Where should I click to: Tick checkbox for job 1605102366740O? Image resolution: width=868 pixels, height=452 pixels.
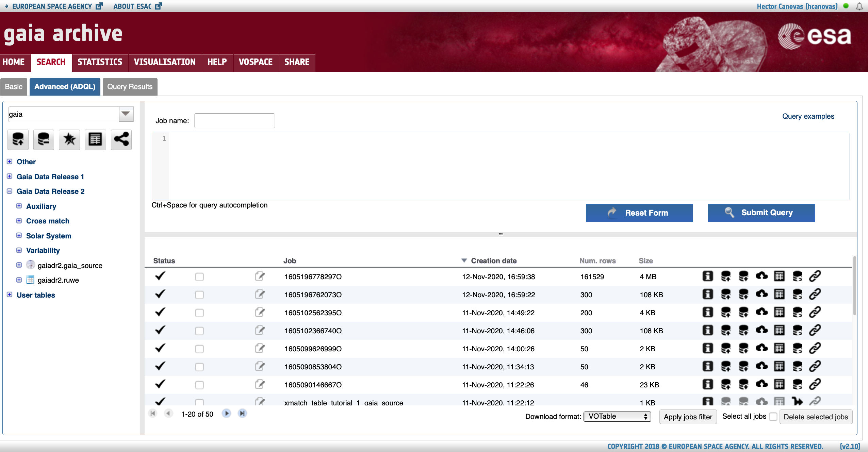(x=199, y=331)
